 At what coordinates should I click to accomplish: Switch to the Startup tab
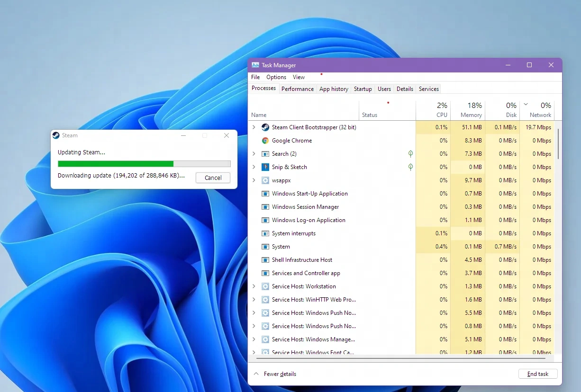pos(363,89)
